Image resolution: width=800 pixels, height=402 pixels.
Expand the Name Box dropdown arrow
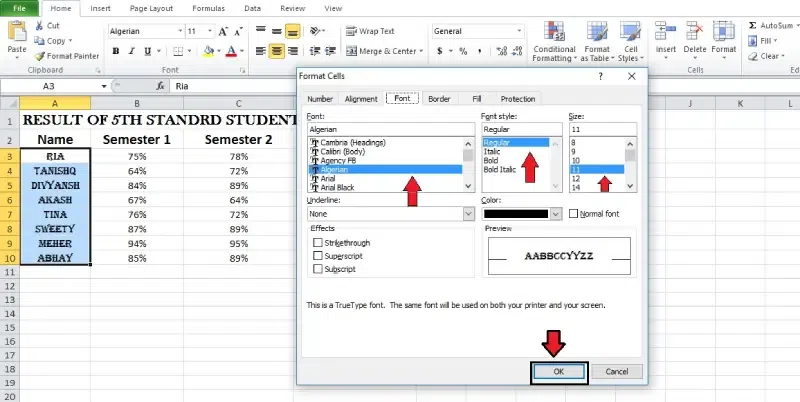104,86
